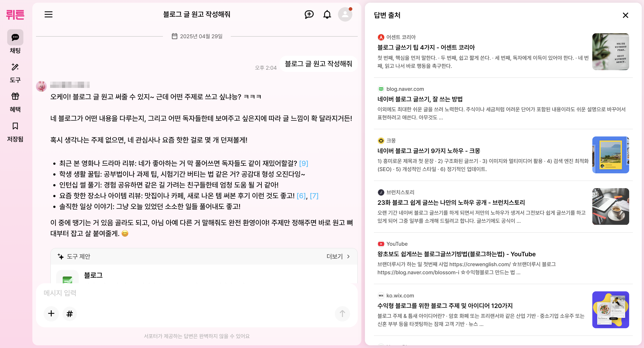The width and height of the screenshot is (644, 348).
Task: Click the 도구 magic wand icon
Action: pos(15,67)
